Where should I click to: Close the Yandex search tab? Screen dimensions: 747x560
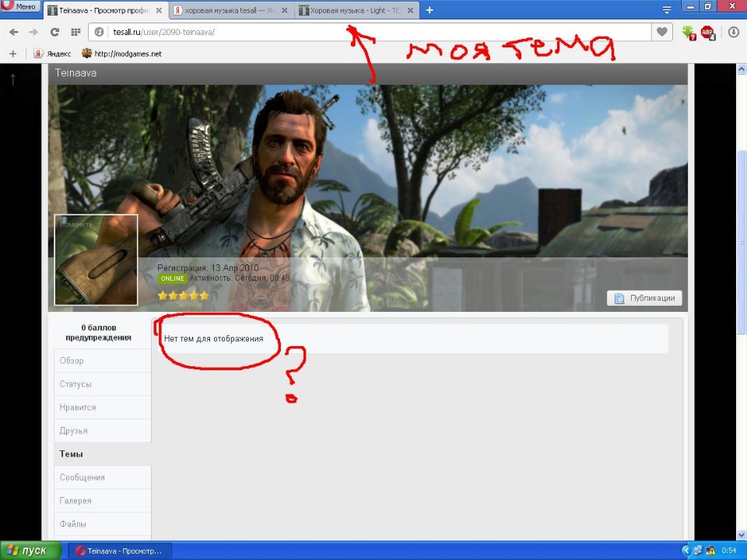[285, 10]
